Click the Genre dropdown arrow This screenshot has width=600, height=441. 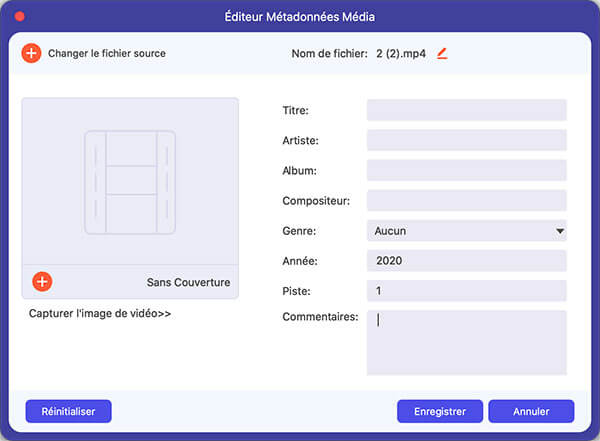coord(559,231)
